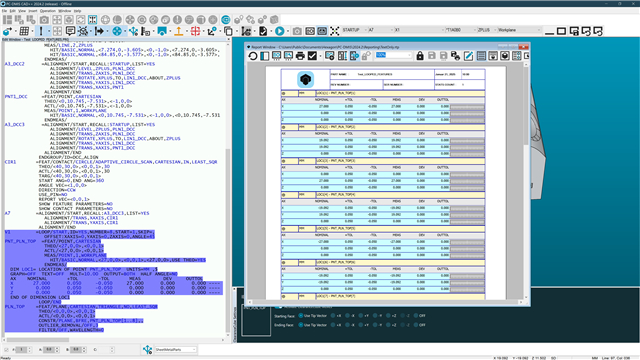Image resolution: width=640 pixels, height=360 pixels.
Task: Click the A3_DCC2 alignment label
Action: [15, 64]
